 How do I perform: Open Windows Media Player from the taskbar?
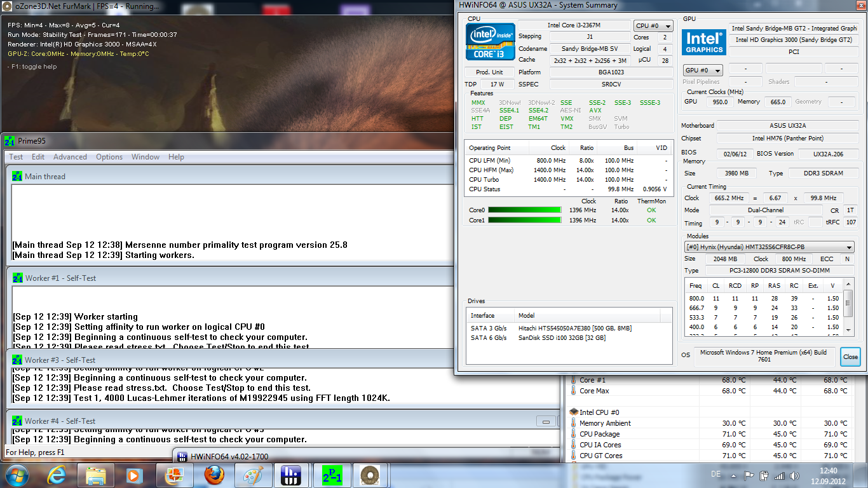(134, 475)
